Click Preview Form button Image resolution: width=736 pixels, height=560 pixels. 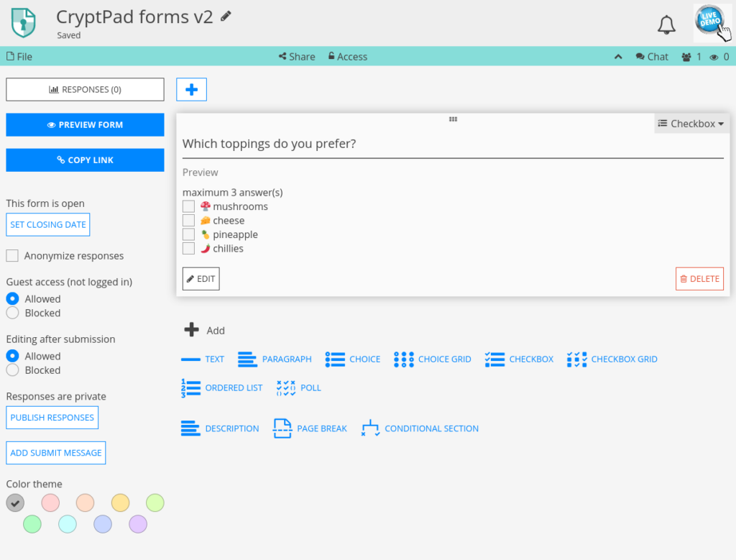pos(85,125)
